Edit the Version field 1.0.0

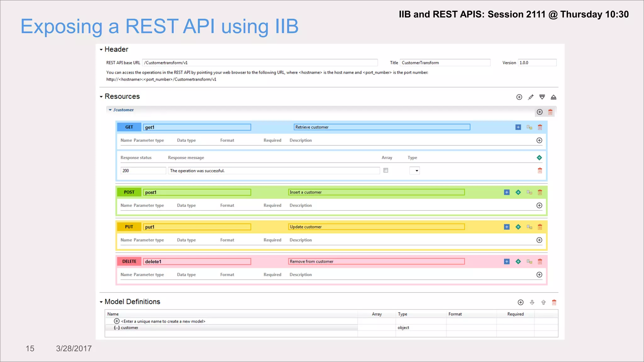(x=537, y=63)
